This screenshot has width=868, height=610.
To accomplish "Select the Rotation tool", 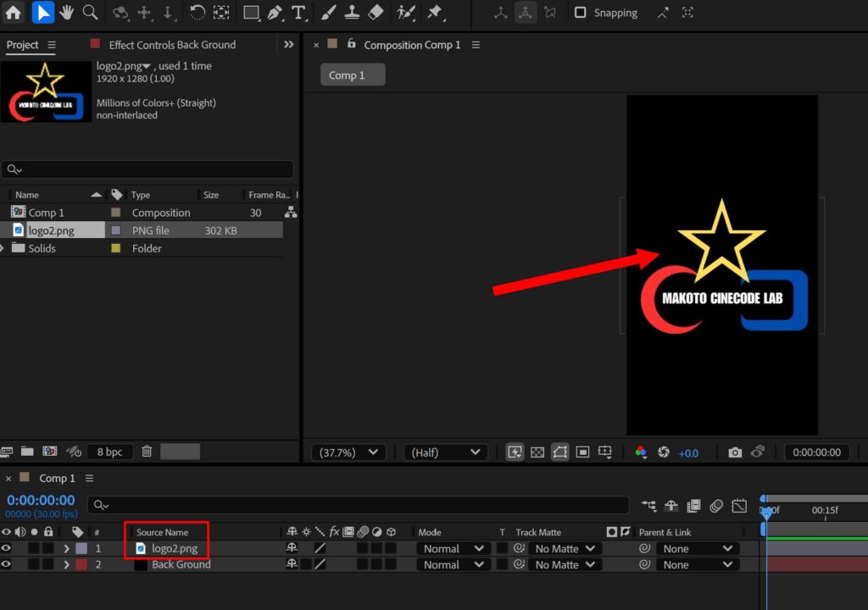I will (x=197, y=12).
